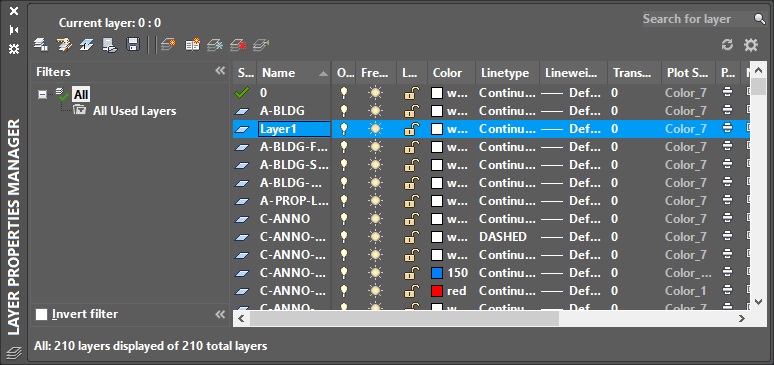This screenshot has width=774, height=365.
Task: Click New Layer VP Frozen icon
Action: click(215, 45)
